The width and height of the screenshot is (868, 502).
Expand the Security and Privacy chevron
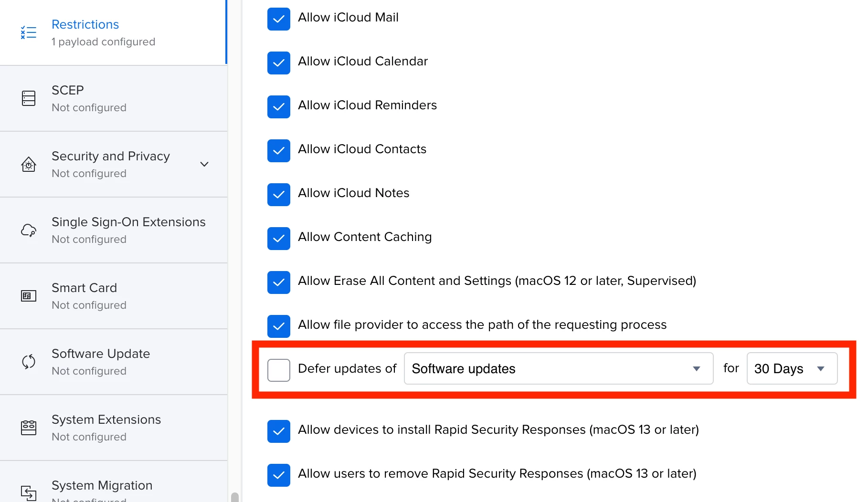204,164
